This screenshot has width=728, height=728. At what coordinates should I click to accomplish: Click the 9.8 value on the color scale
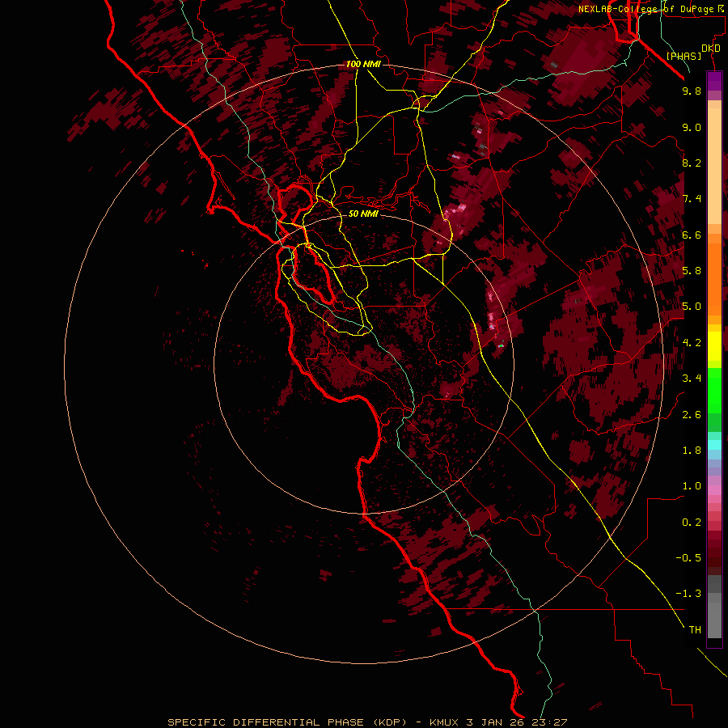tap(692, 91)
